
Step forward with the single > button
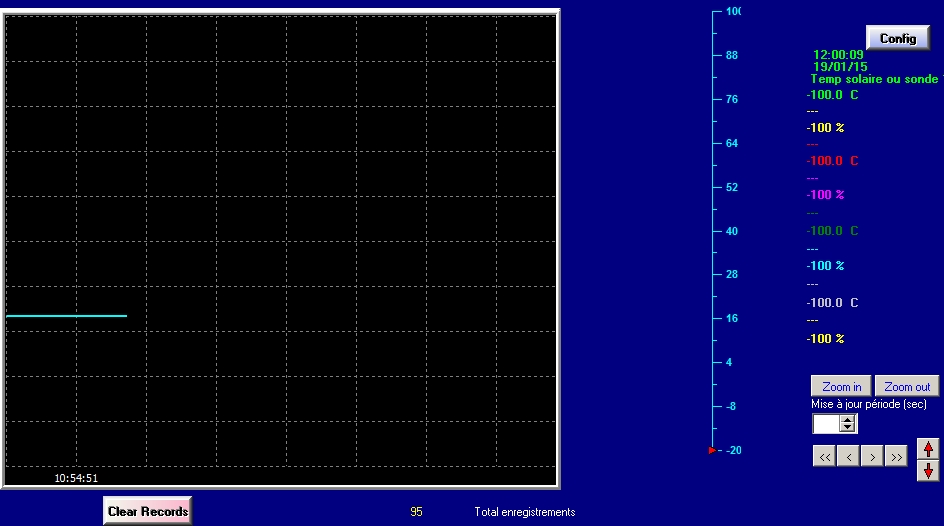click(872, 457)
